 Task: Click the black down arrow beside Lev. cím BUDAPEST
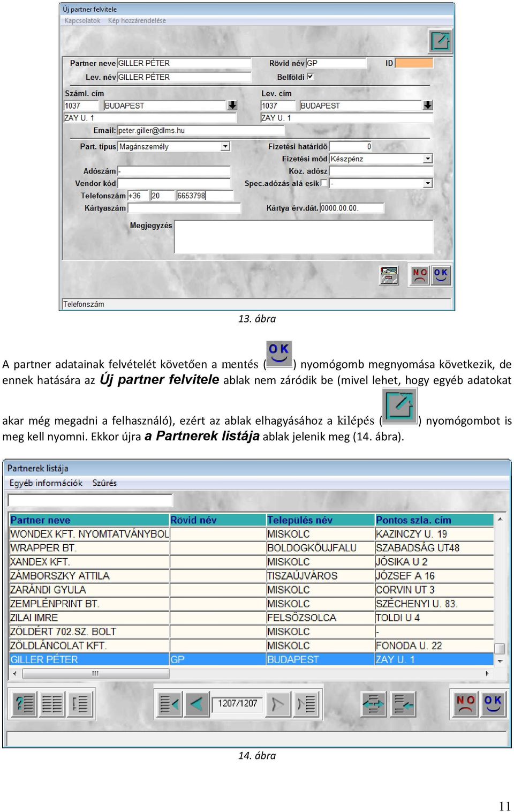[428, 105]
